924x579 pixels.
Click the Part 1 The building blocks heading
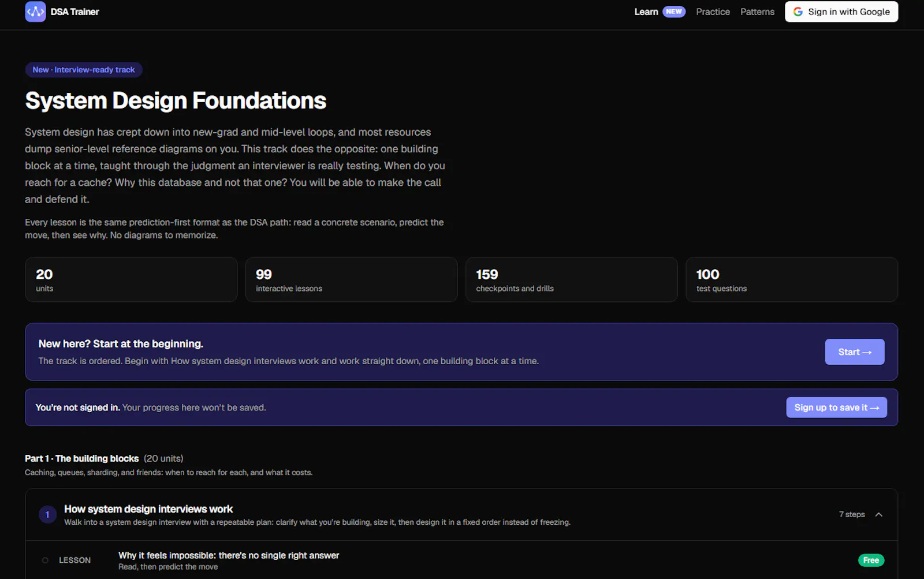pos(82,458)
